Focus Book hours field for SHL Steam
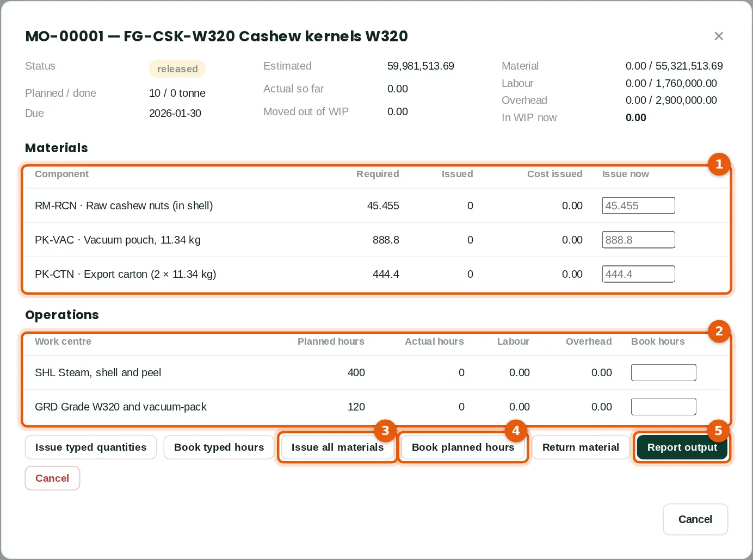 [x=664, y=372]
